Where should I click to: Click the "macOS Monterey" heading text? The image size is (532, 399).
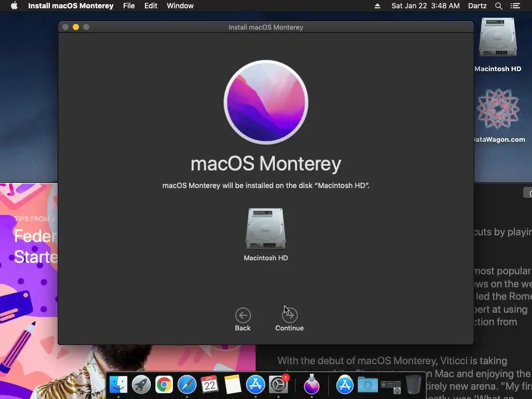pos(265,164)
